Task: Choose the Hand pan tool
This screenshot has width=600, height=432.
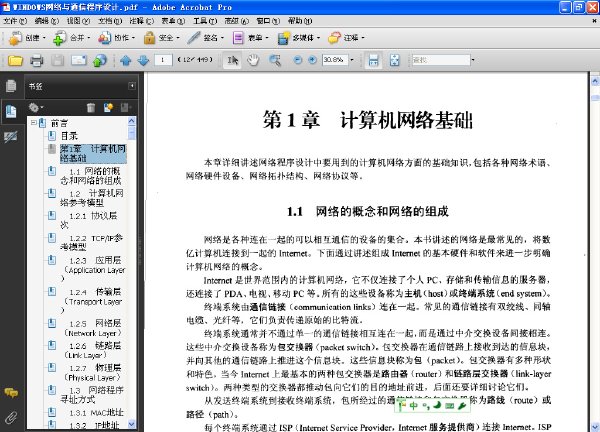Action: 253,60
